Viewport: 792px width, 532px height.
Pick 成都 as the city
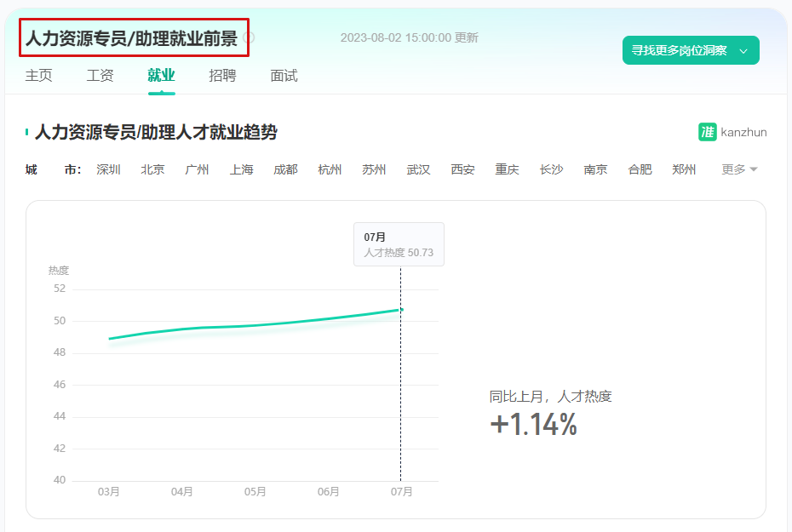pyautogui.click(x=285, y=169)
